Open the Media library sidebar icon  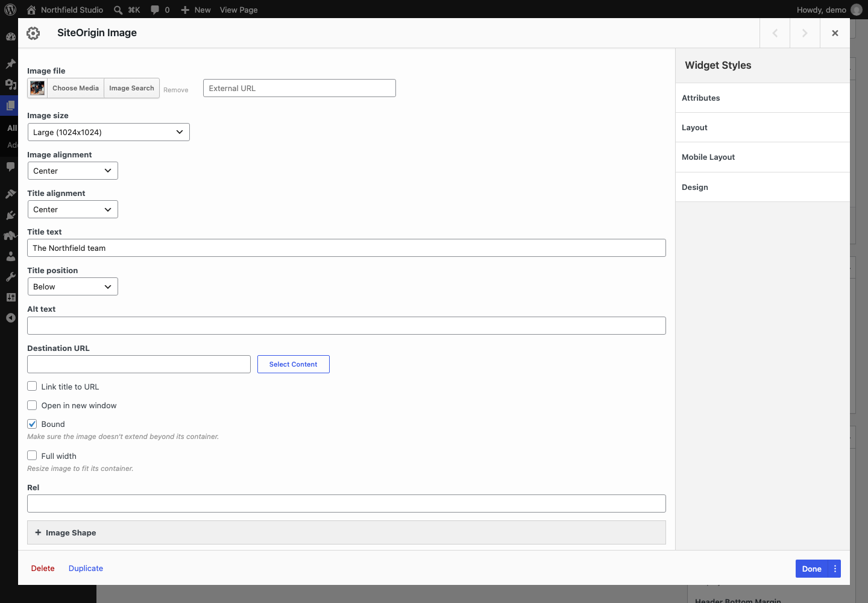(10, 84)
